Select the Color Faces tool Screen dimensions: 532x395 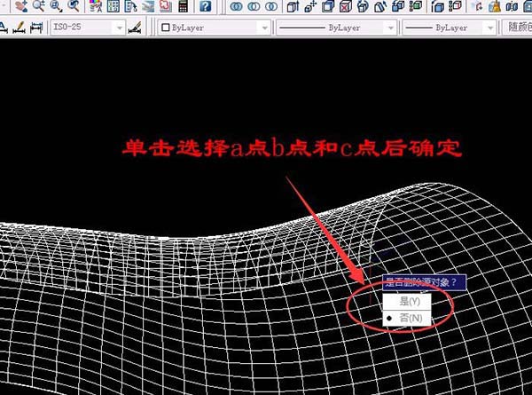pyautogui.click(x=416, y=6)
